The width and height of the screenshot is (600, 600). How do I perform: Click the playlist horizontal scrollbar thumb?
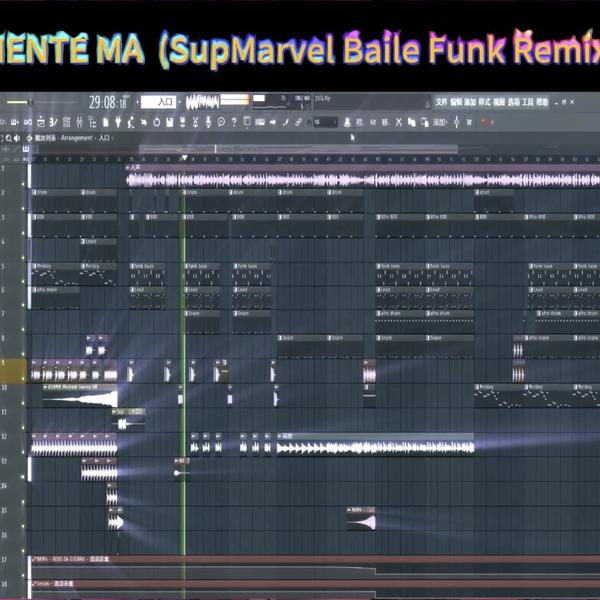pyautogui.click(x=298, y=148)
